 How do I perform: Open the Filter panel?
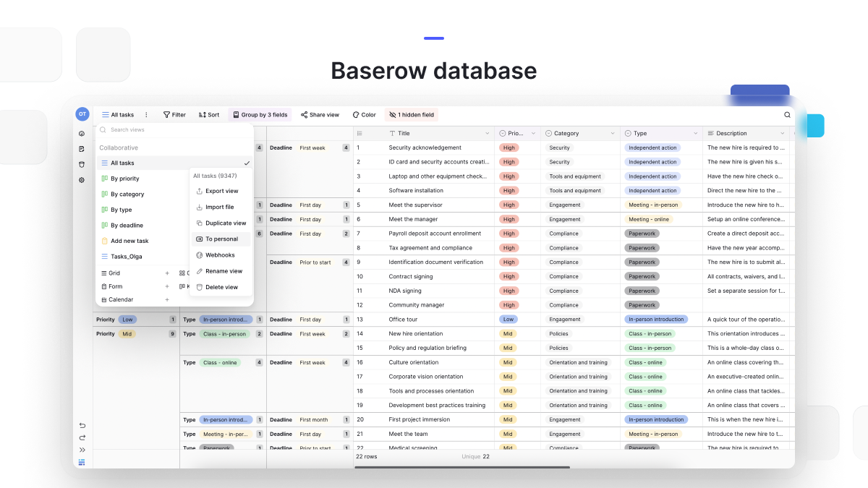174,114
